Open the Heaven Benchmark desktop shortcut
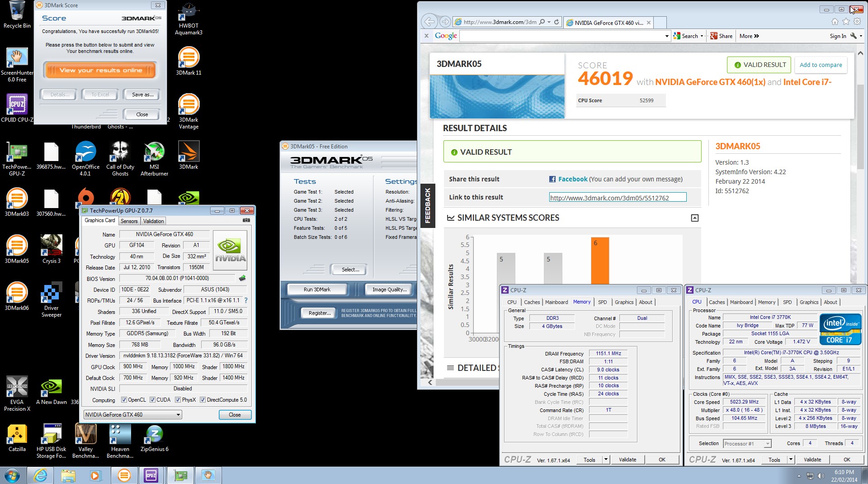 (120, 441)
